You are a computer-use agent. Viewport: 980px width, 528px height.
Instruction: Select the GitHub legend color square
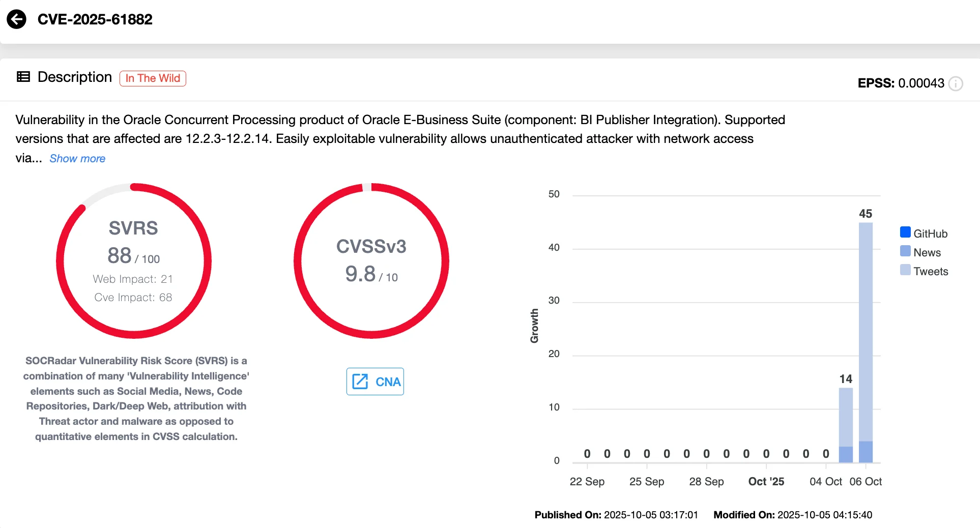(x=905, y=232)
